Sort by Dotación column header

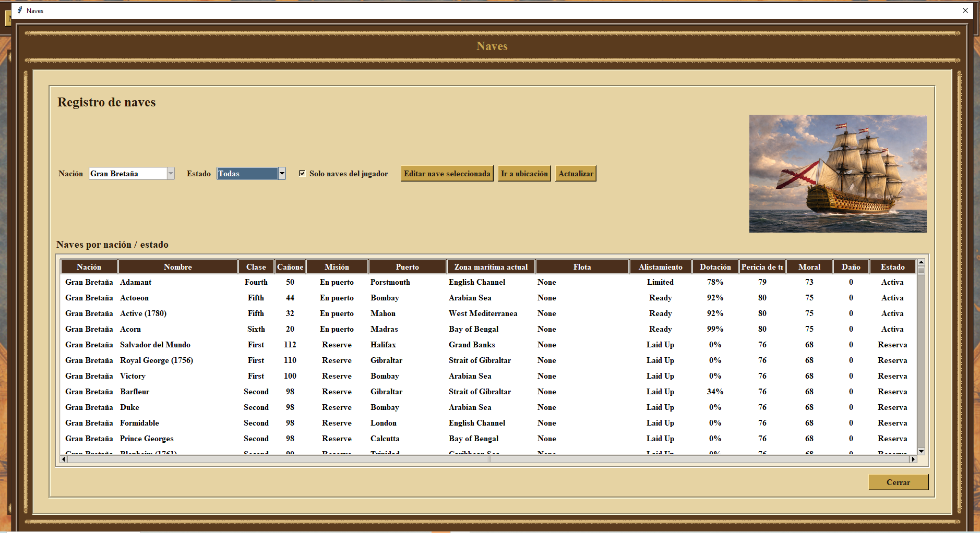click(715, 267)
